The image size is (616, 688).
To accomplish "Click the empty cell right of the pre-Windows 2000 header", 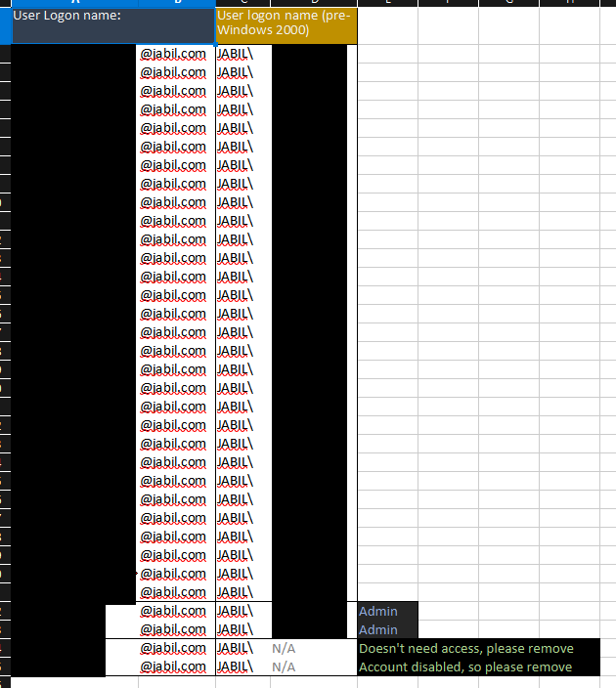I will [x=387, y=25].
